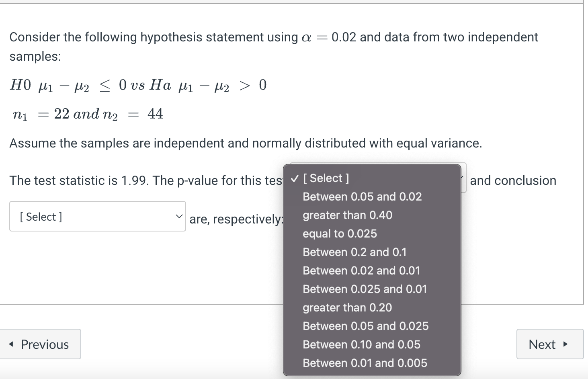Click the left-pointing arrow inside Previous

[12, 344]
